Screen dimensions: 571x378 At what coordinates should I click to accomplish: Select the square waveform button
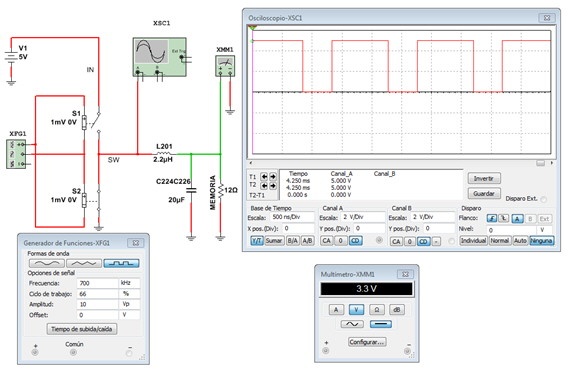click(121, 263)
